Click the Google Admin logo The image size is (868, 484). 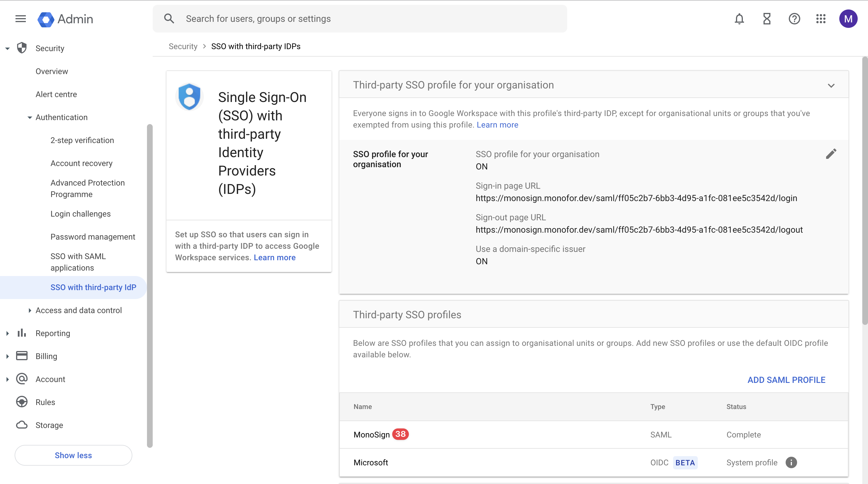(65, 19)
